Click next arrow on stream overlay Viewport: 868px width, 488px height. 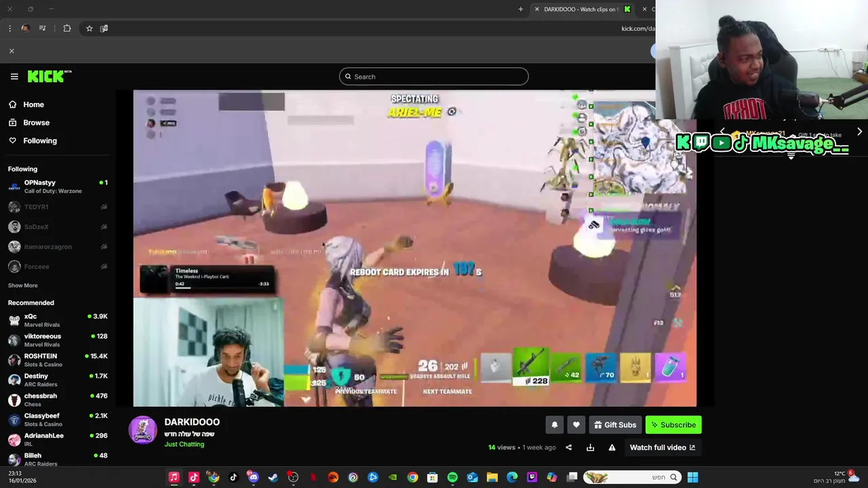(x=859, y=131)
